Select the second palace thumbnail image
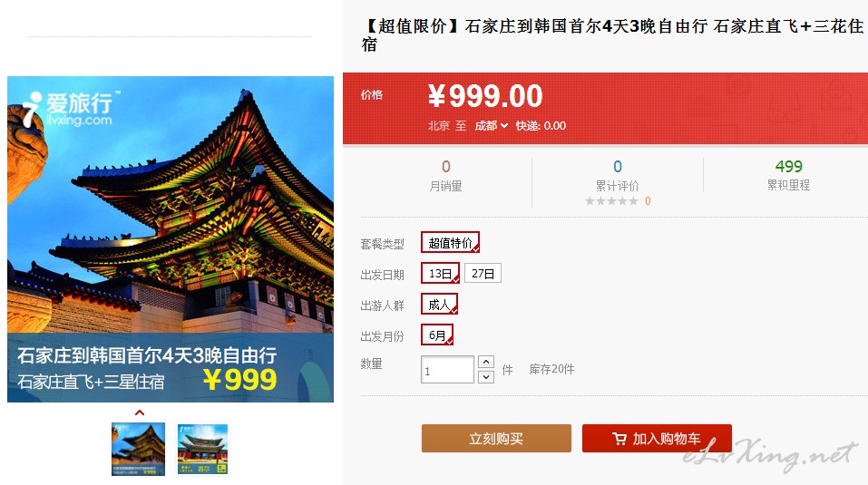The image size is (868, 485). [202, 449]
